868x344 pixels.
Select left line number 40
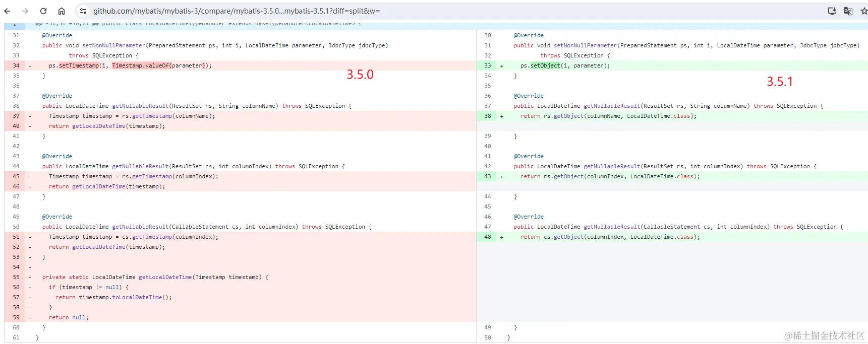click(16, 126)
